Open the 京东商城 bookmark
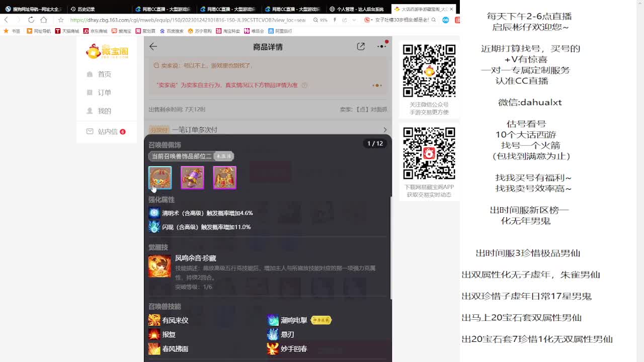This screenshot has width=644, height=362. 95,31
